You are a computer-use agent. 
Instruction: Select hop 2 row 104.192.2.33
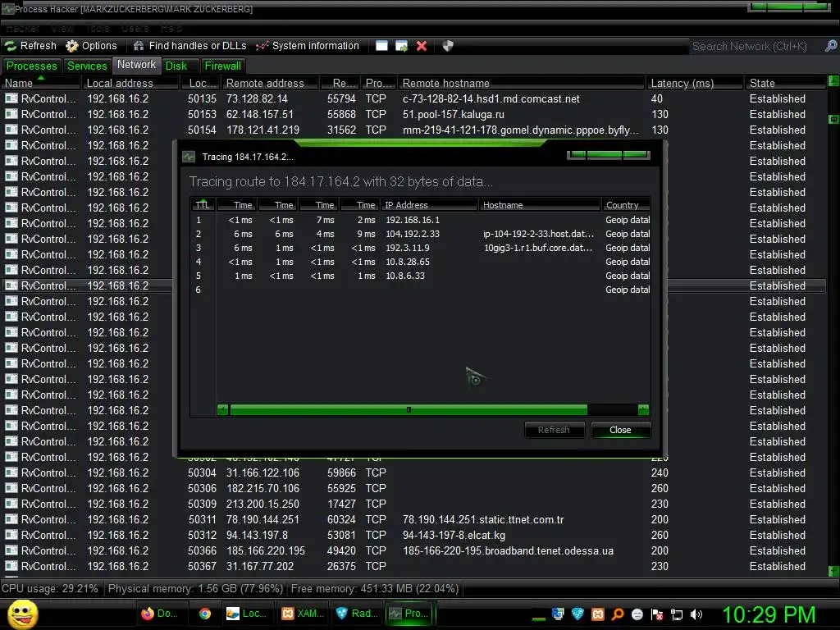pos(421,234)
